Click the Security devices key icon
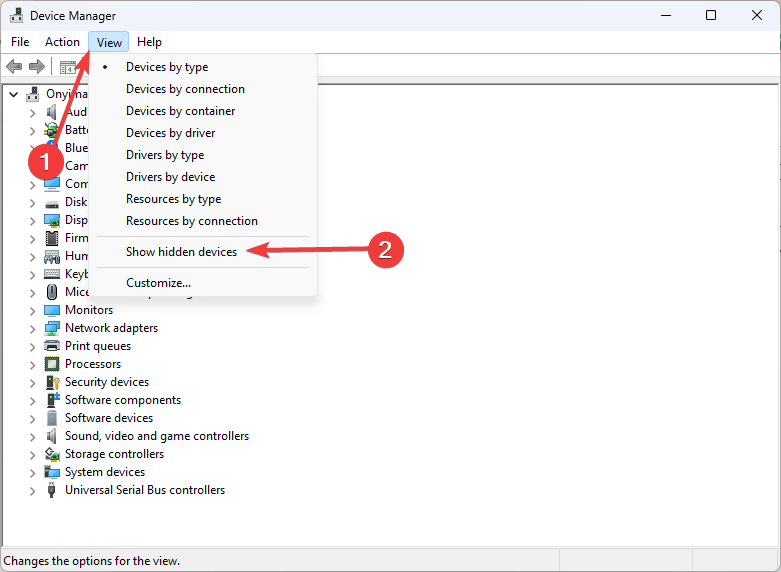The image size is (781, 572). pyautogui.click(x=52, y=382)
